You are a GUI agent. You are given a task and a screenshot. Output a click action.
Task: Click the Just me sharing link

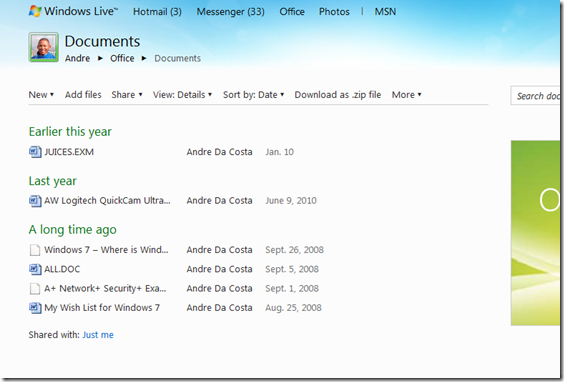pos(98,335)
